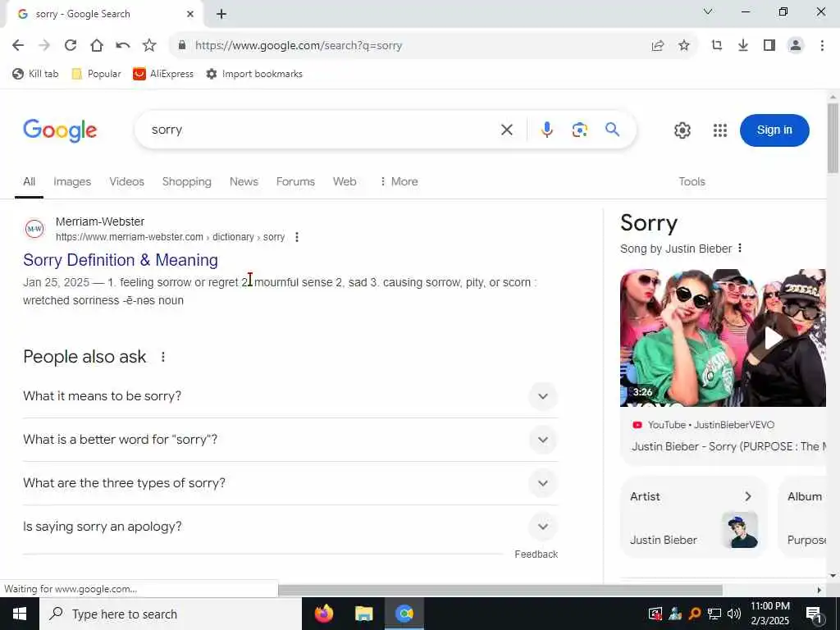Click in the Google search input field
The height and width of the screenshot is (630, 840).
tap(322, 130)
